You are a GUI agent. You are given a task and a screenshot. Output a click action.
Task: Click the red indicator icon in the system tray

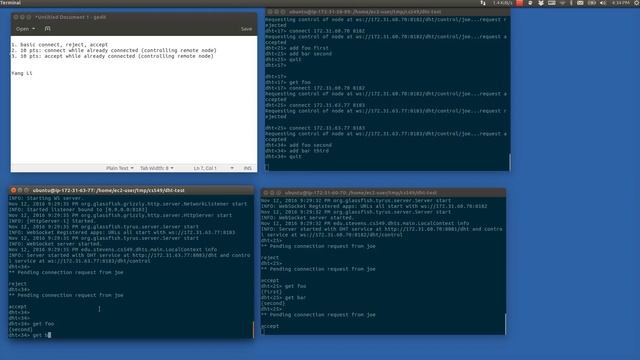pos(520,3)
